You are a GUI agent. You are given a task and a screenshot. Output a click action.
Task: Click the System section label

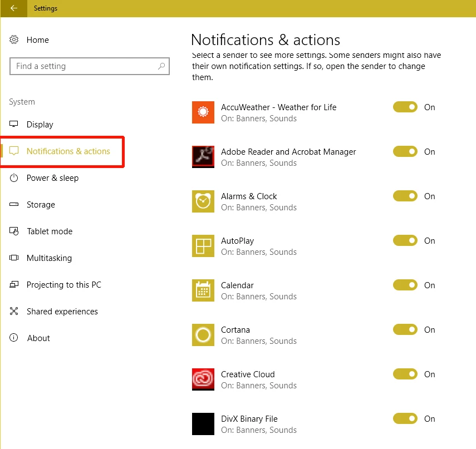click(x=22, y=102)
